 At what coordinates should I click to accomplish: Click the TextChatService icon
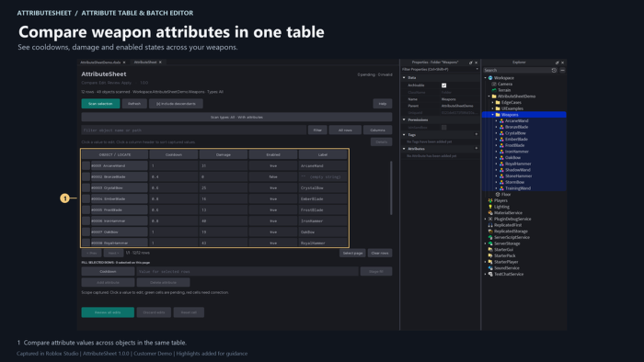[x=490, y=274]
